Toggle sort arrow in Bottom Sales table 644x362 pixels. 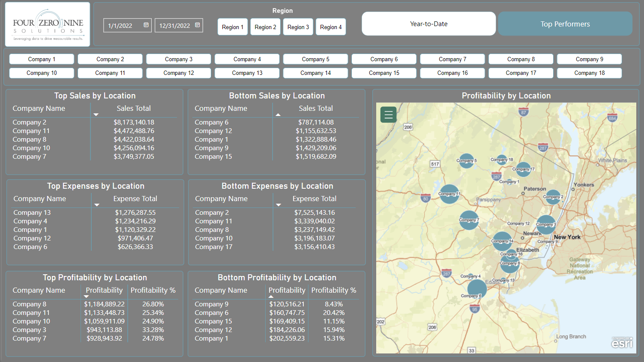278,115
